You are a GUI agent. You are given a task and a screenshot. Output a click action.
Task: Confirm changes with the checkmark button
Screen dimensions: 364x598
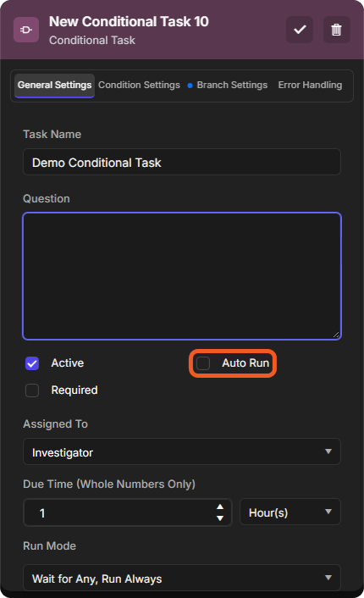(x=300, y=30)
